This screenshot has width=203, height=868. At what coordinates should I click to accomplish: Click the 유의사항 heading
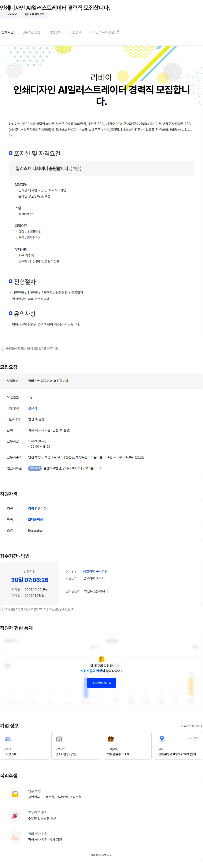[x=25, y=313]
